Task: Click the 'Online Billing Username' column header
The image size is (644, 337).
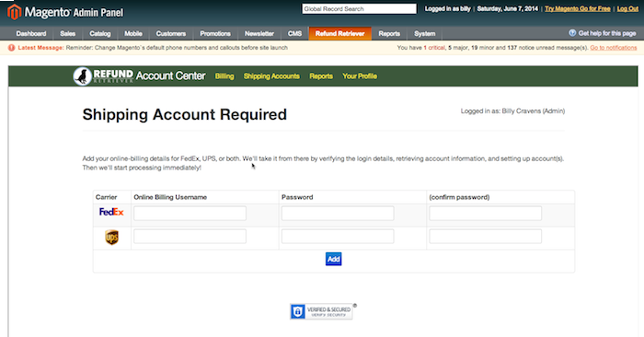Action: tap(170, 197)
